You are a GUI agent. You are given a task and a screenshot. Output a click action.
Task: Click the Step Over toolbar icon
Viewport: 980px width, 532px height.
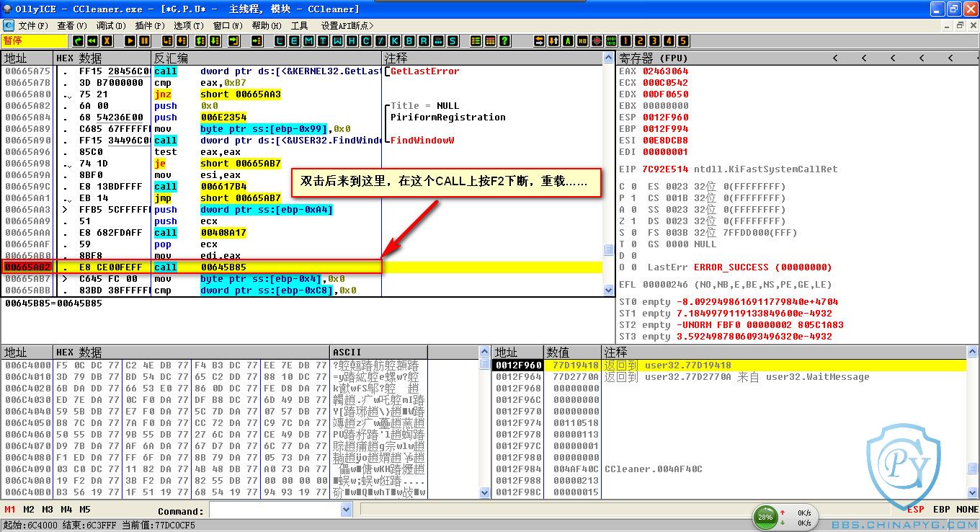tap(181, 41)
